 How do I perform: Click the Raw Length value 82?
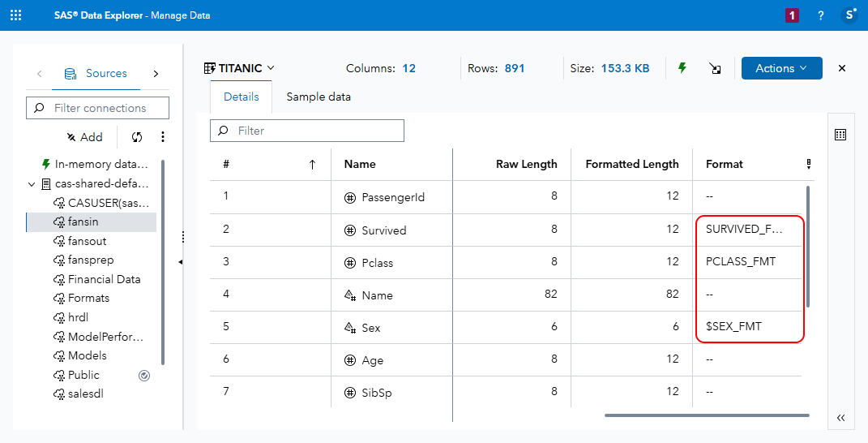coord(550,294)
